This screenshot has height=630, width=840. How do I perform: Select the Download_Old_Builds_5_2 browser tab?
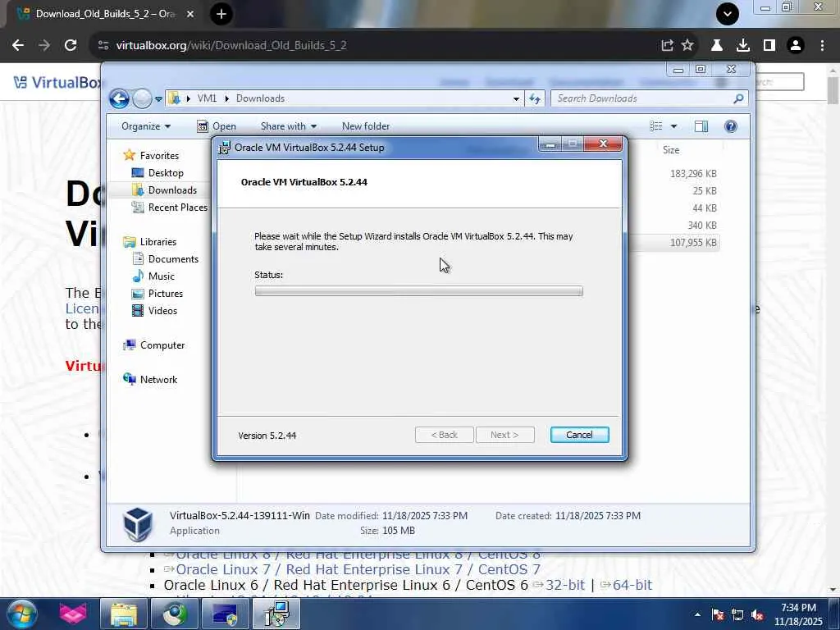pyautogui.click(x=104, y=14)
